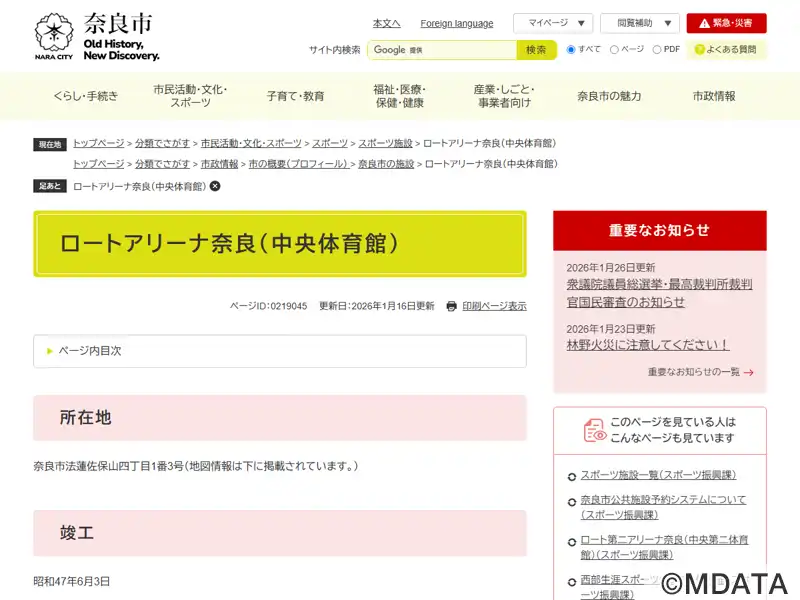Viewport: 800px width, 600px height.
Task: Click the lightbulb icon on よくある質問
Action: point(699,49)
